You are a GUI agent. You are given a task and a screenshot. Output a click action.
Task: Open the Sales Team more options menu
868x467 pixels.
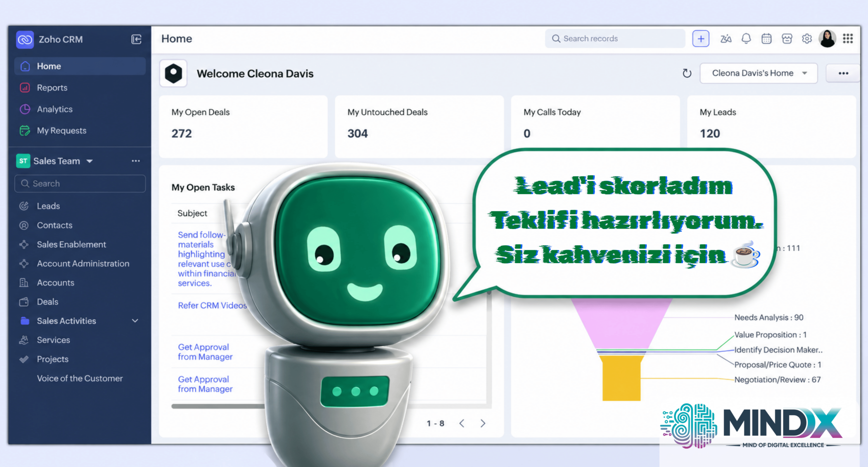pos(136,161)
